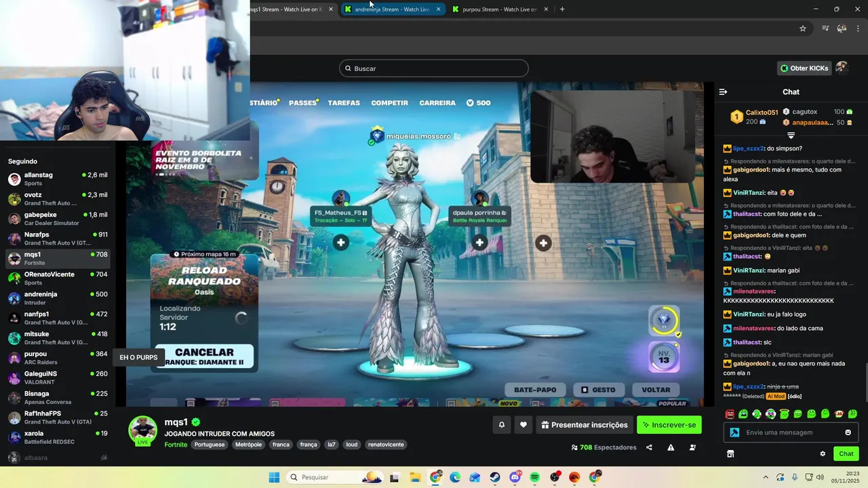Open xarola channel in sidebar

[x=58, y=437]
